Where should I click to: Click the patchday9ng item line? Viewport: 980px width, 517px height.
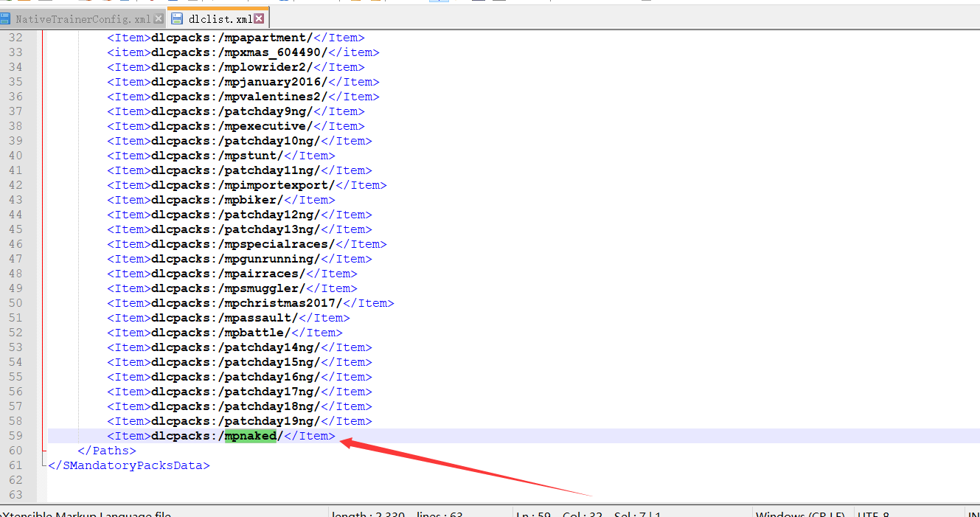click(236, 111)
